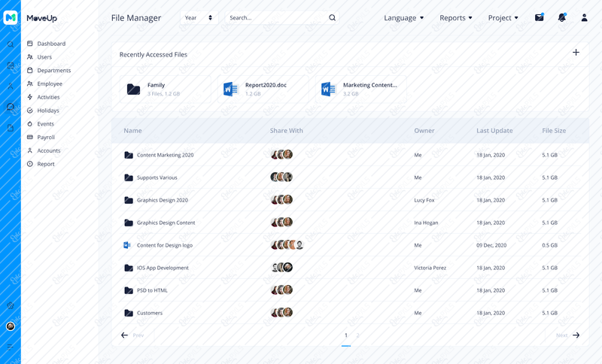Open the file icon in blue sidebar
This screenshot has width=602, height=364.
(x=11, y=128)
